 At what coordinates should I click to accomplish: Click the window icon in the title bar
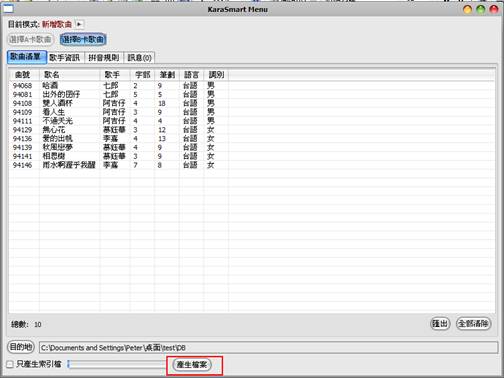tap(8, 9)
